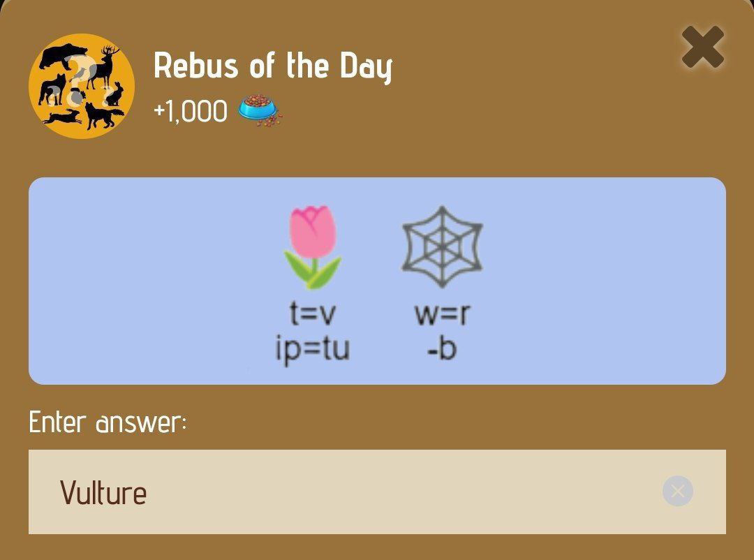Click the "t=v" hint under the tulip

pos(313,314)
